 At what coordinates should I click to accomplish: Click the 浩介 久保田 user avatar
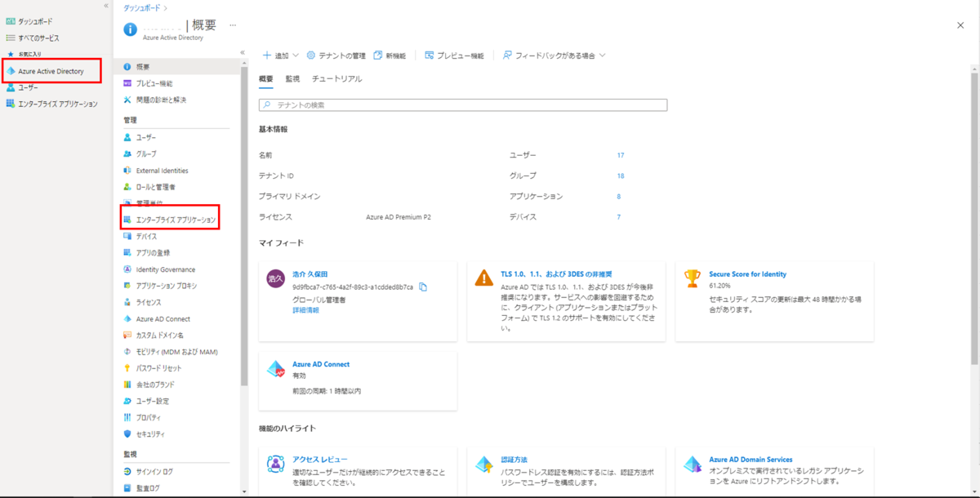(274, 280)
